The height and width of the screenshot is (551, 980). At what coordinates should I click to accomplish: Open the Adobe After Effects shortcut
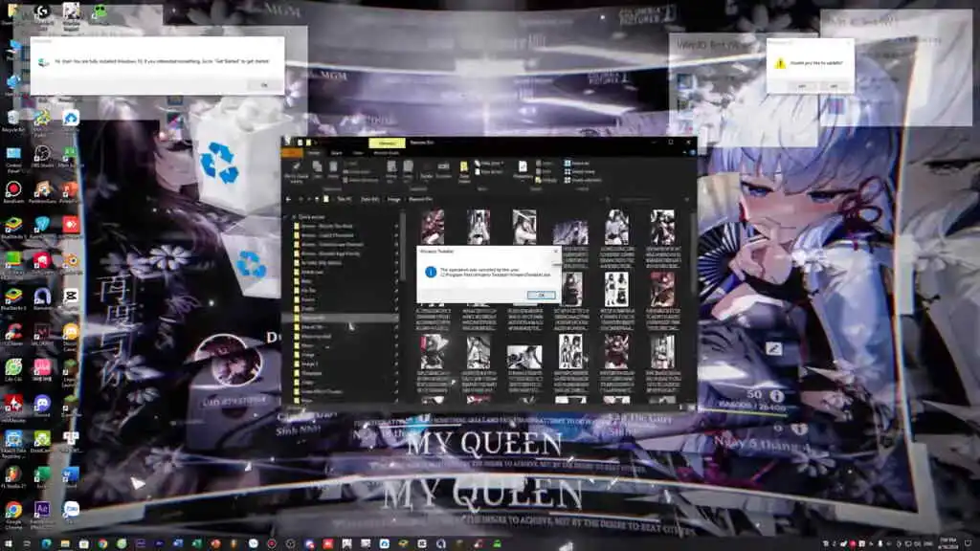pos(43,514)
